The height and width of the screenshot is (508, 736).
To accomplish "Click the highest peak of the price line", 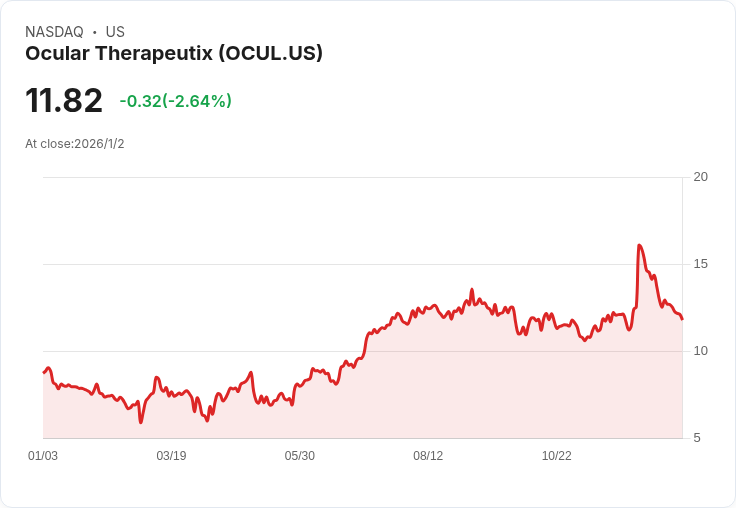I will [639, 245].
